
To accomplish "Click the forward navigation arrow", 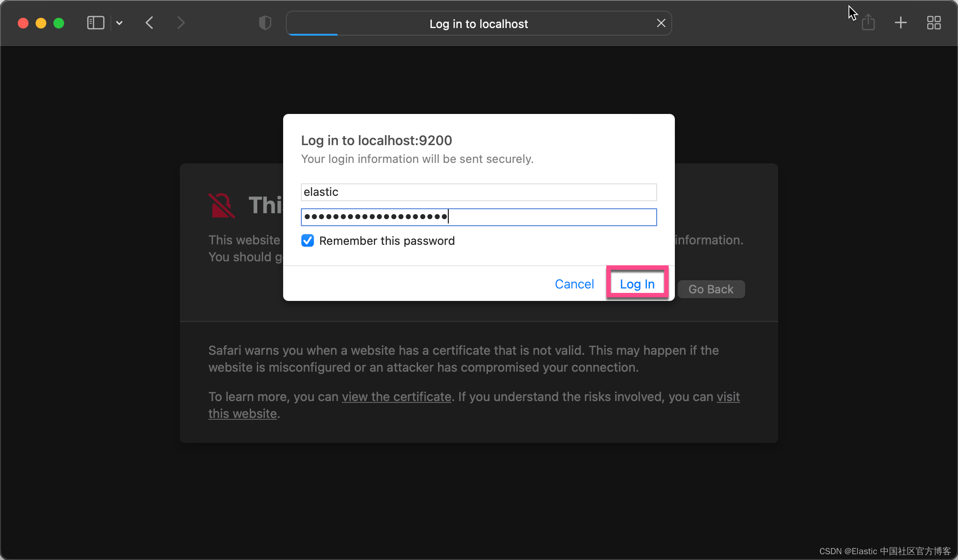I will pyautogui.click(x=180, y=23).
